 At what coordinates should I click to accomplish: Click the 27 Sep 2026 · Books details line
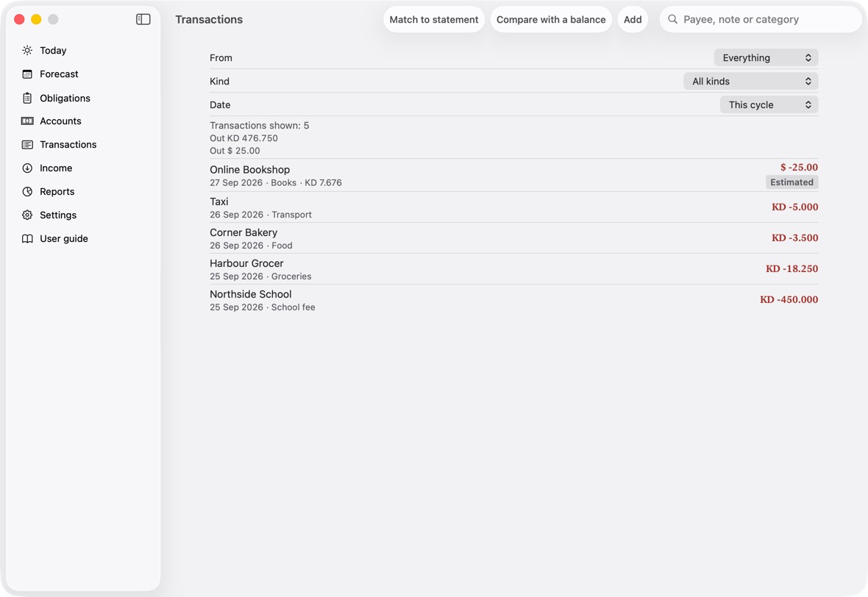[276, 182]
